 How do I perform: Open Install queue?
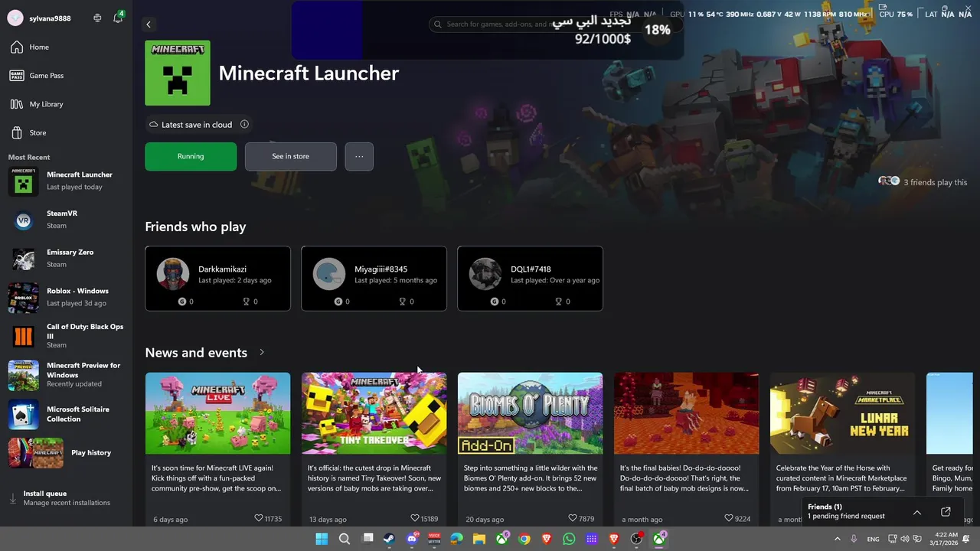tap(66, 498)
